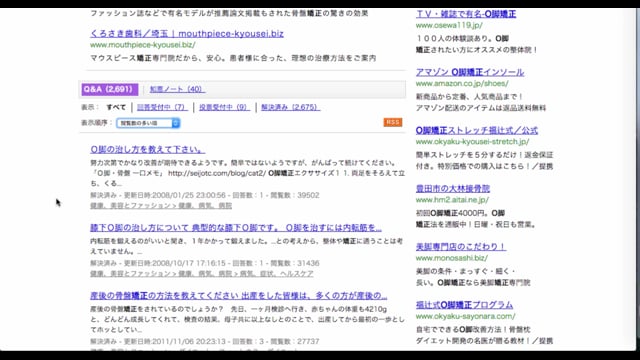Switch to the 知恵ノート (40) tab
640x360 pixels.
[x=177, y=89]
